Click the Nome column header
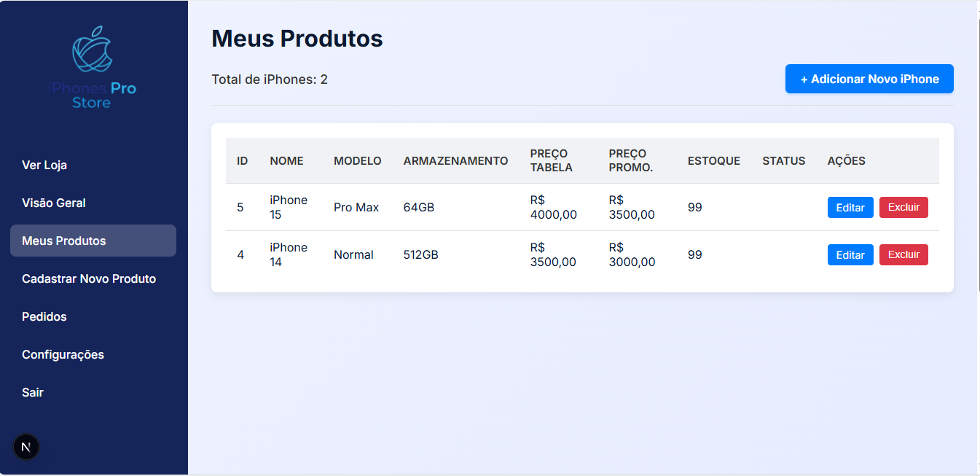 286,161
